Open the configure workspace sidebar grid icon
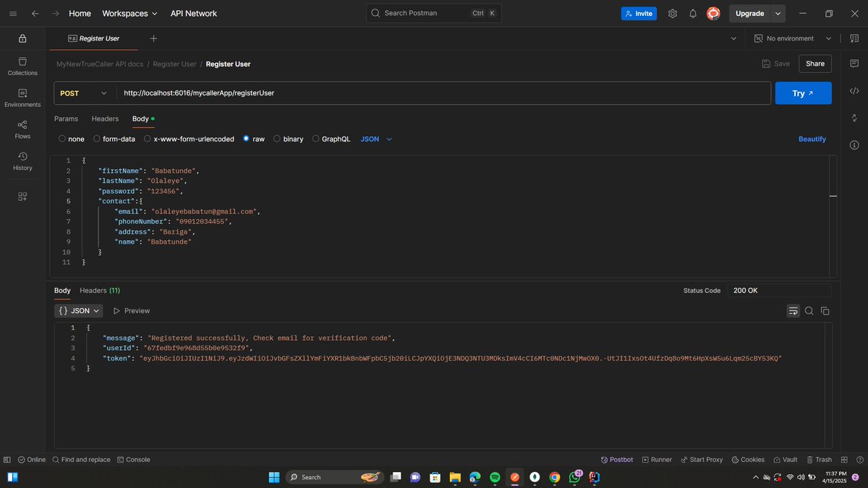The image size is (868, 488). 22,197
